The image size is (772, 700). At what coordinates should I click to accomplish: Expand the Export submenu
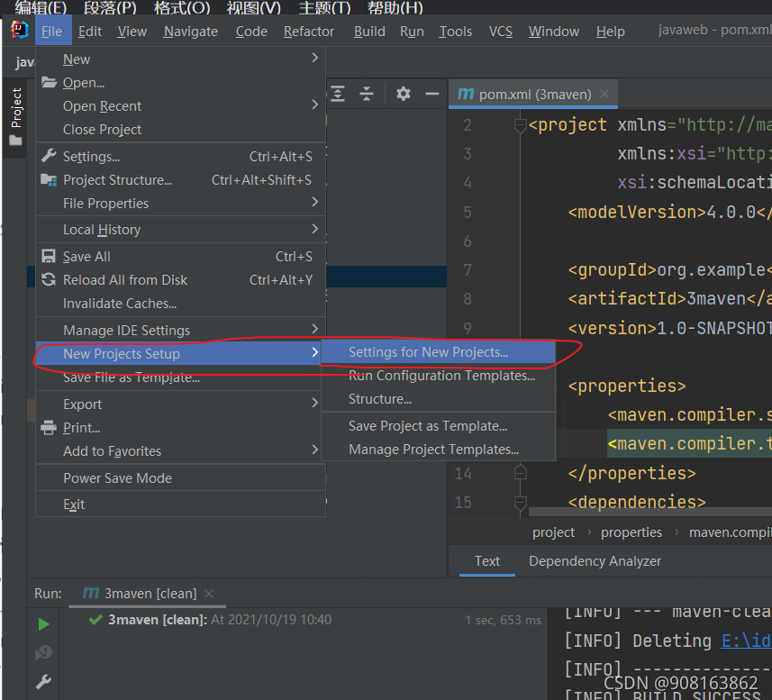[315, 403]
